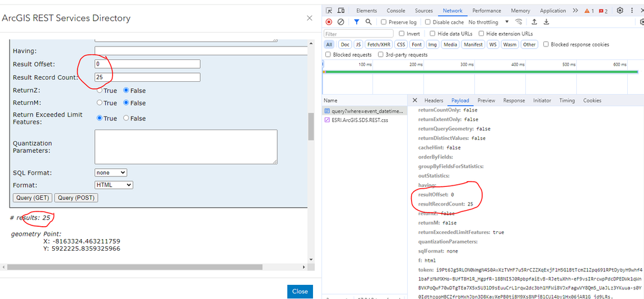Toggle the device toolbar icon
This screenshot has height=299, width=644.
tap(341, 11)
